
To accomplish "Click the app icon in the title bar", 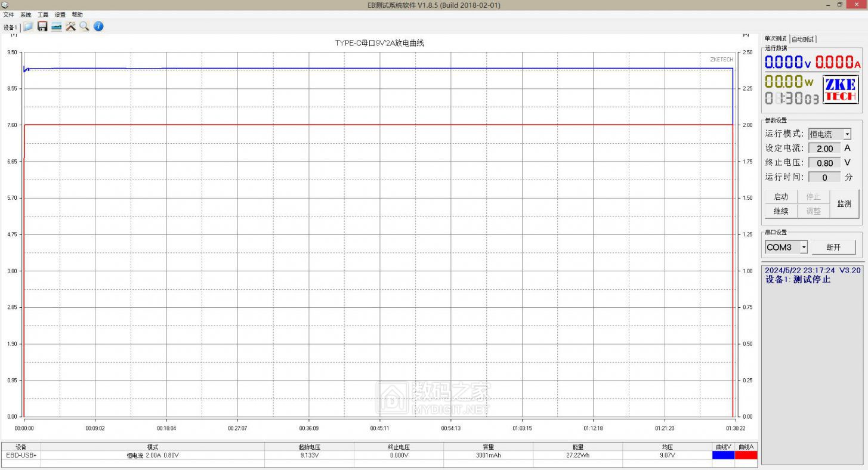I will click(x=5, y=5).
